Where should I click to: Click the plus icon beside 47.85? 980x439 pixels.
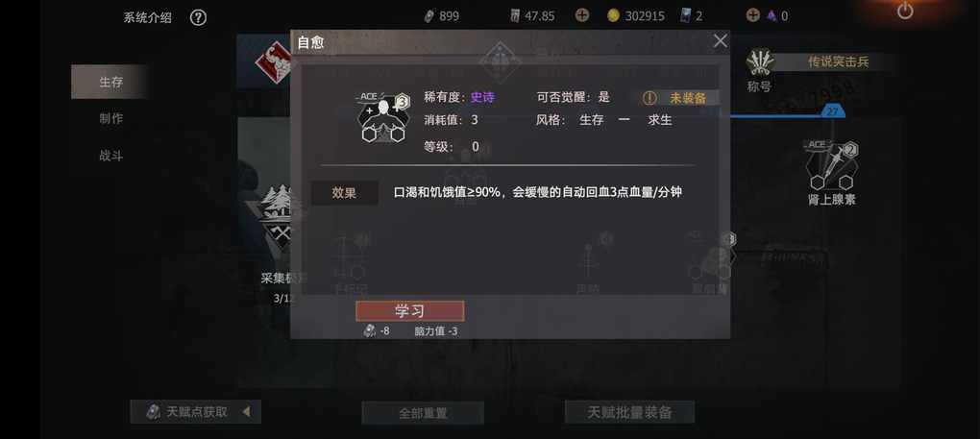pyautogui.click(x=582, y=15)
